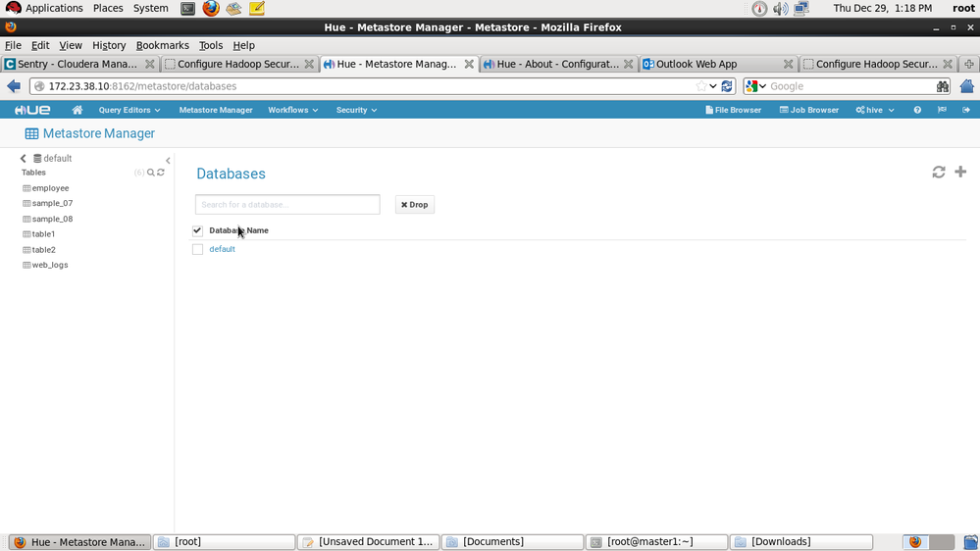Screen dimensions: 980x551
Task: Open the Edit menu
Action: coord(40,46)
